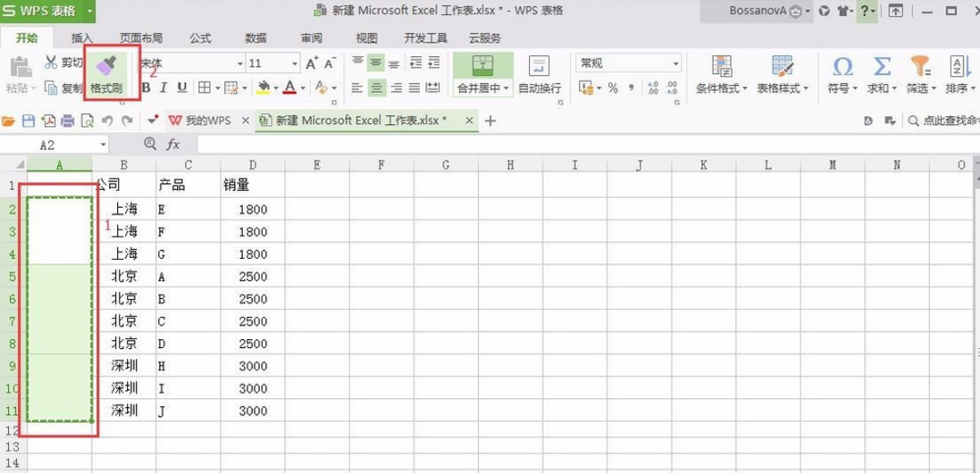This screenshot has height=473, width=980.
Task: Switch to the 页面布局 ribbon tab
Action: click(140, 38)
